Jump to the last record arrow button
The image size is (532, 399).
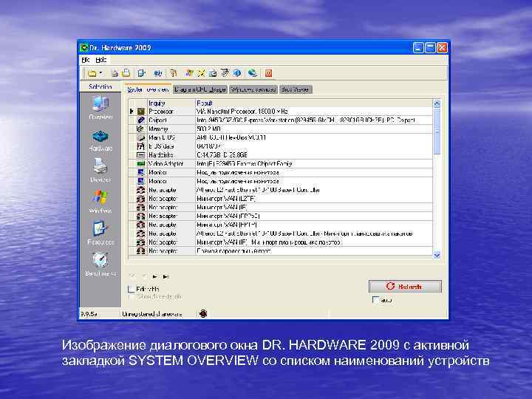tap(166, 276)
